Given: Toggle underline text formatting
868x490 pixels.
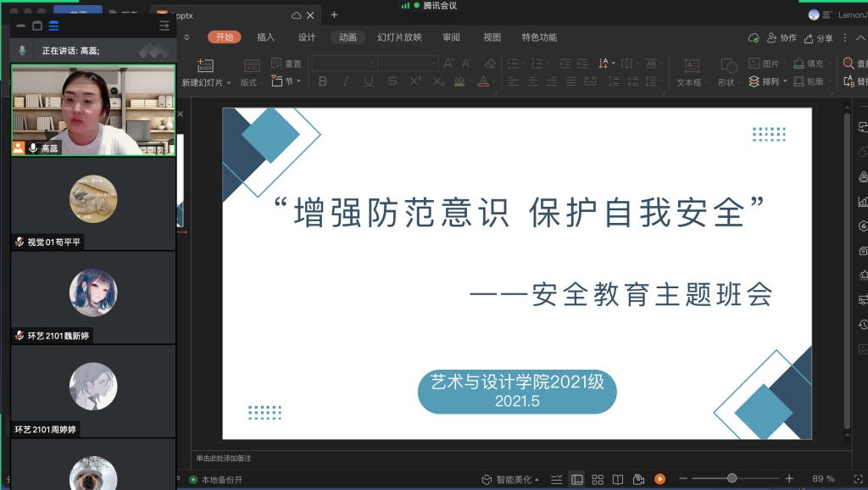Looking at the screenshot, I should pos(368,81).
